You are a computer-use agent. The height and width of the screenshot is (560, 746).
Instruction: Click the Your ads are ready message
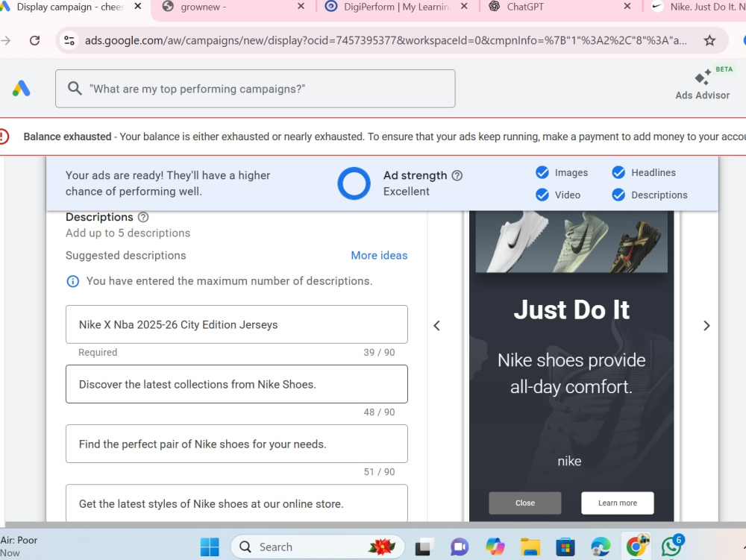pyautogui.click(x=168, y=183)
